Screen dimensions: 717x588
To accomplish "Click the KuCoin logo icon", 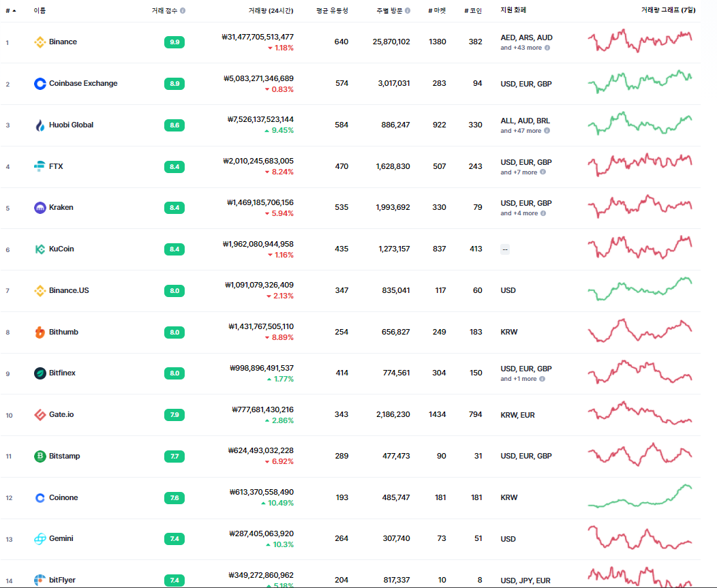I will tap(40, 249).
